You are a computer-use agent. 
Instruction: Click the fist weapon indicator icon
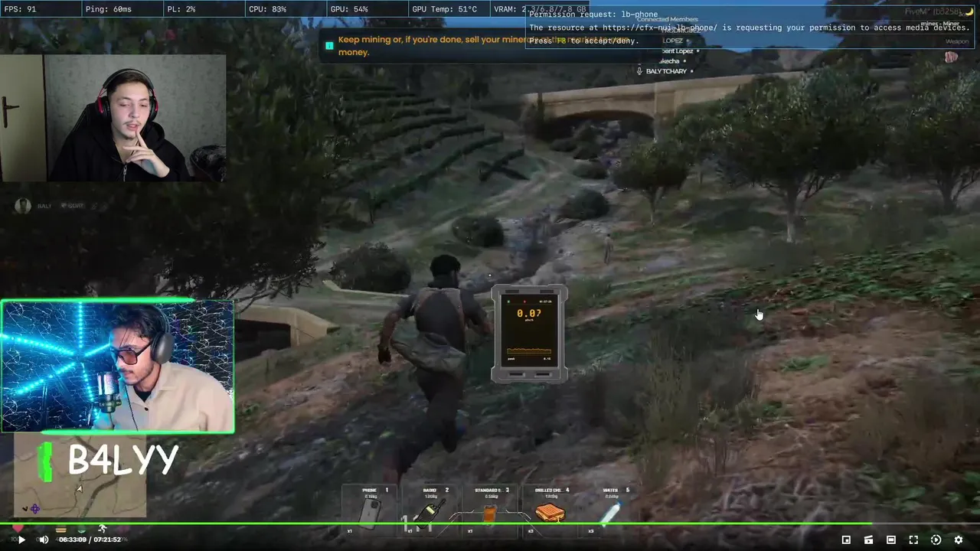point(951,57)
